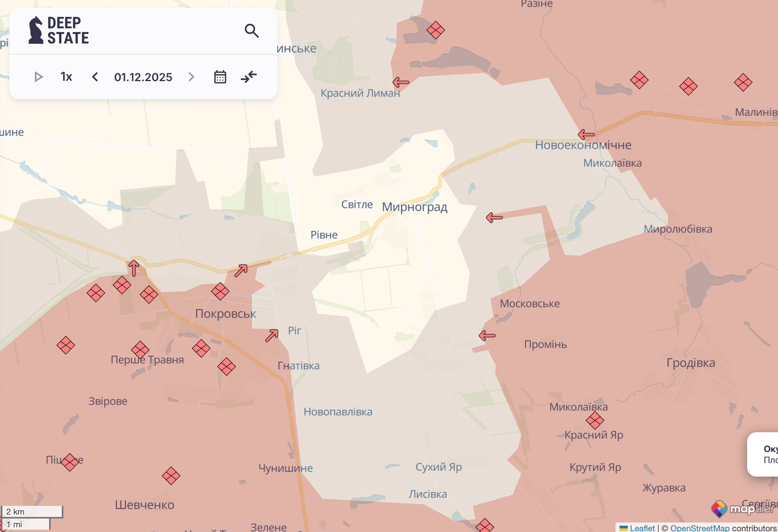Open the OpenStreetMap link
Viewport: 778px width, 532px height.
coord(700,528)
